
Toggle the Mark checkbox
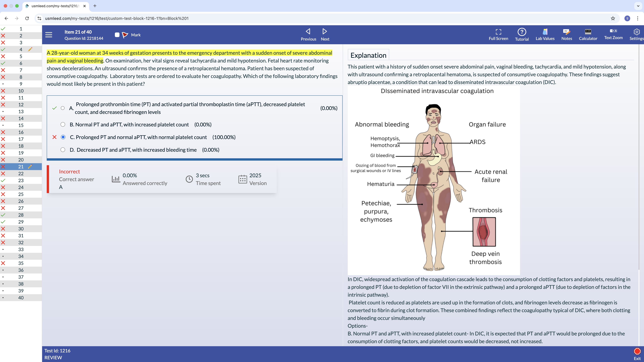117,35
